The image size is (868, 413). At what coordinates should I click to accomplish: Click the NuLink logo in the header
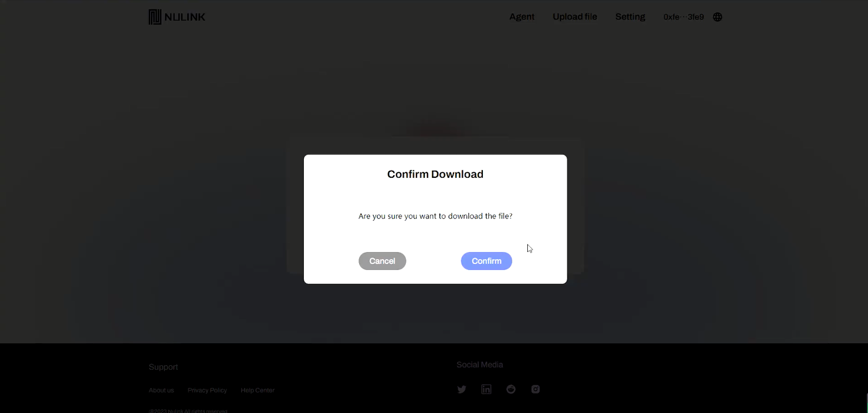click(x=177, y=17)
